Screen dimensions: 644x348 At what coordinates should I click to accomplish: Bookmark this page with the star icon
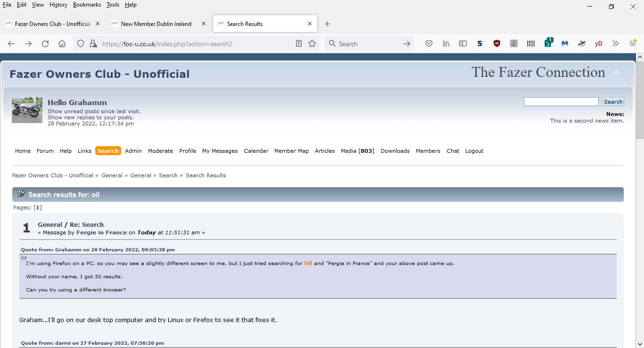pyautogui.click(x=312, y=44)
